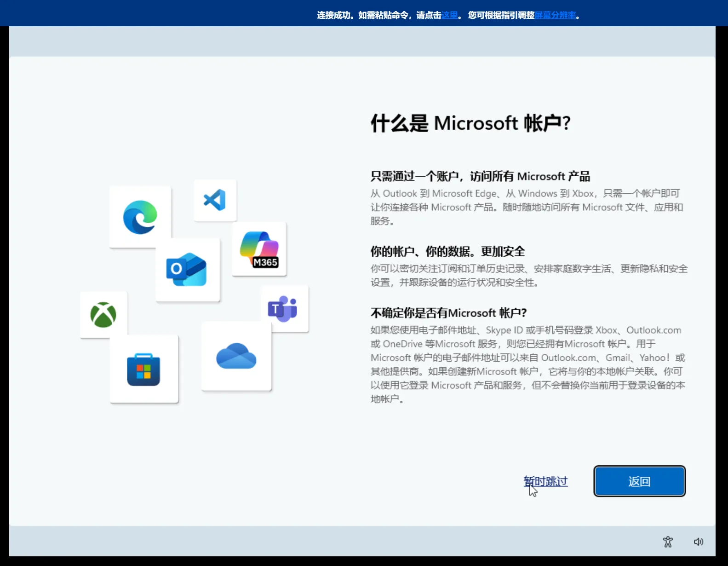728x566 pixels.
Task: Click the text 不确定你是否有Microsoft 帐户?
Action: point(448,313)
